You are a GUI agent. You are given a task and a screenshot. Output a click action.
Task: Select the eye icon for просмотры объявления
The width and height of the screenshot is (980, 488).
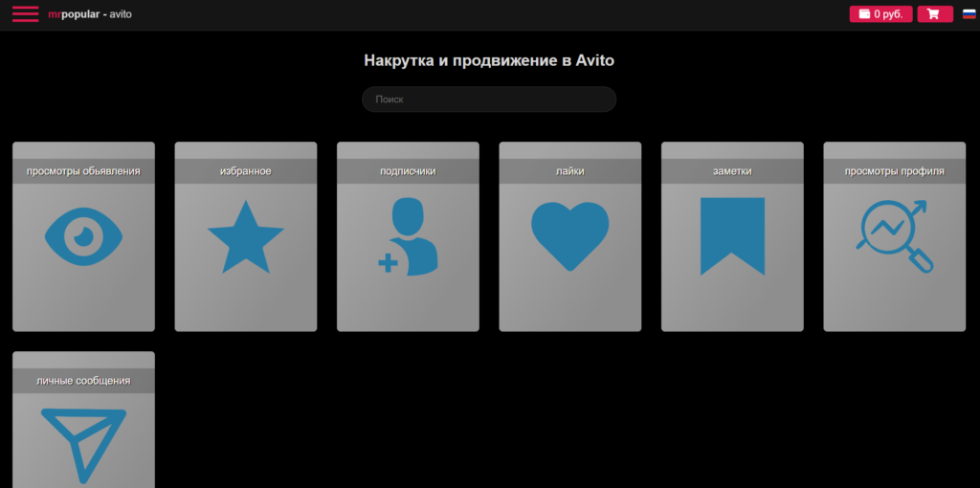pos(84,236)
